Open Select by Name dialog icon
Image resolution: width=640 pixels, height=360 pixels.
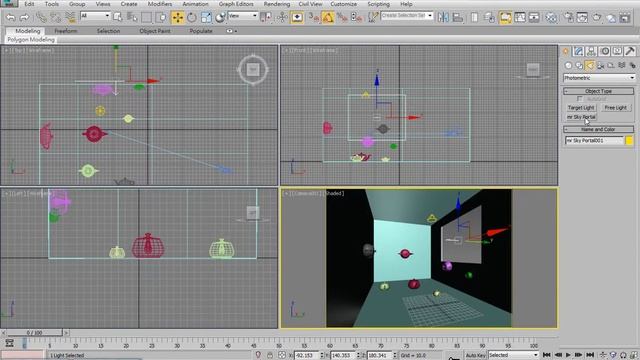click(132, 17)
